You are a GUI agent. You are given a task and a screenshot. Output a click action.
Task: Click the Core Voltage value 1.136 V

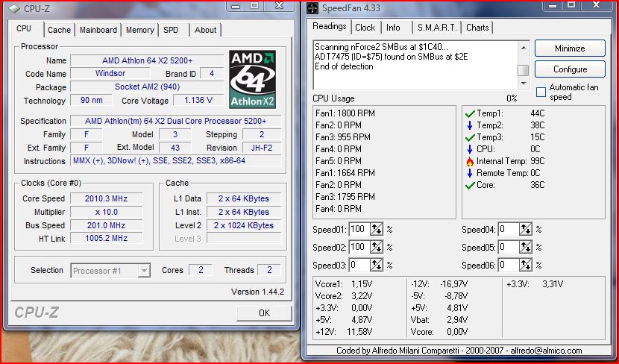pyautogui.click(x=198, y=100)
